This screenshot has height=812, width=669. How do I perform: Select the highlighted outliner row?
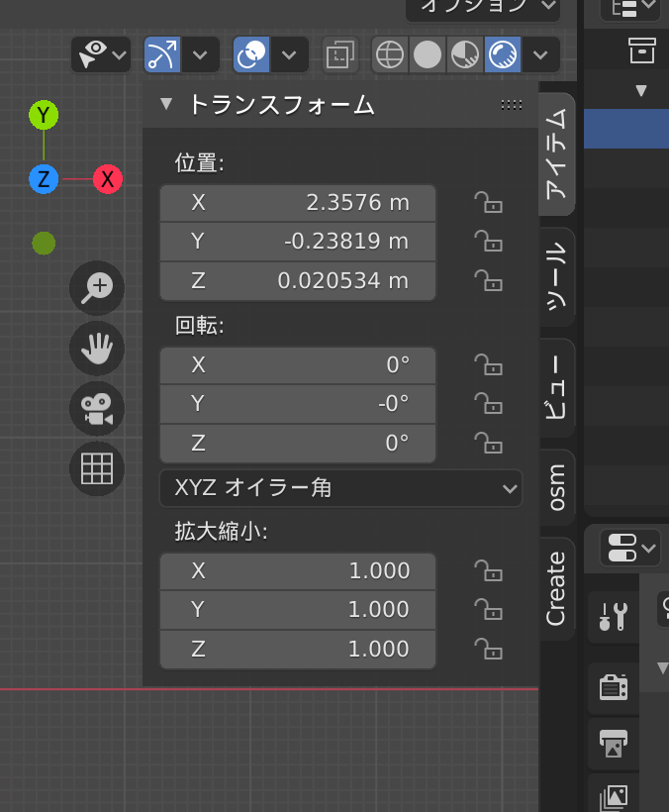click(626, 129)
